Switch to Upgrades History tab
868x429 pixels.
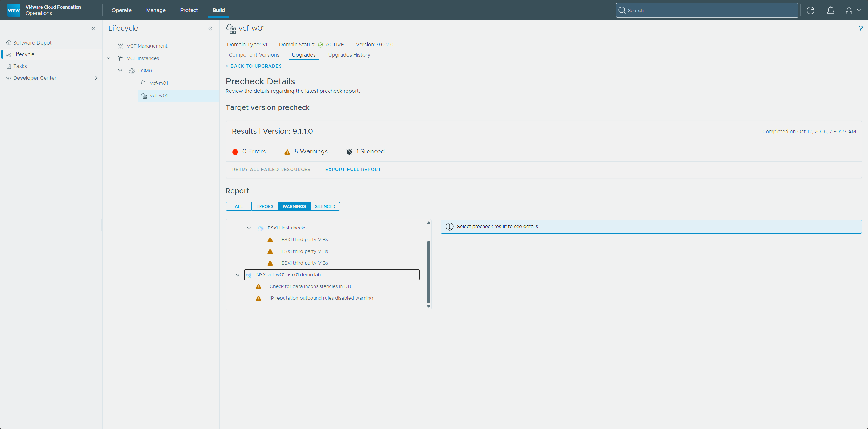click(x=349, y=55)
